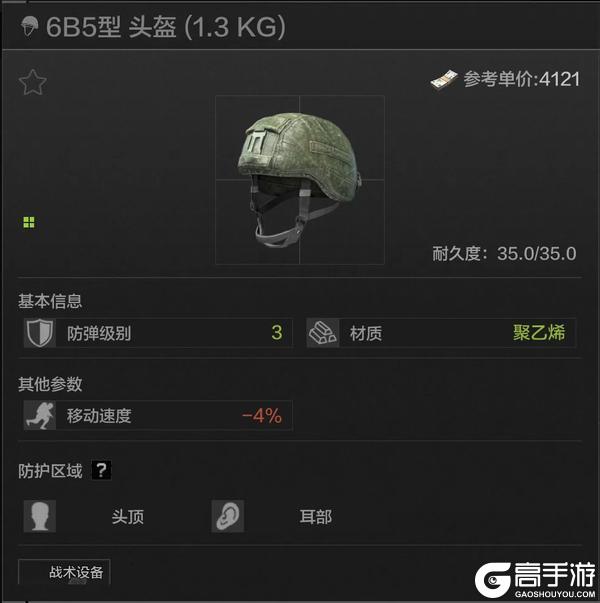
Task: Click the 耳部 protection zone label
Action: tap(315, 516)
